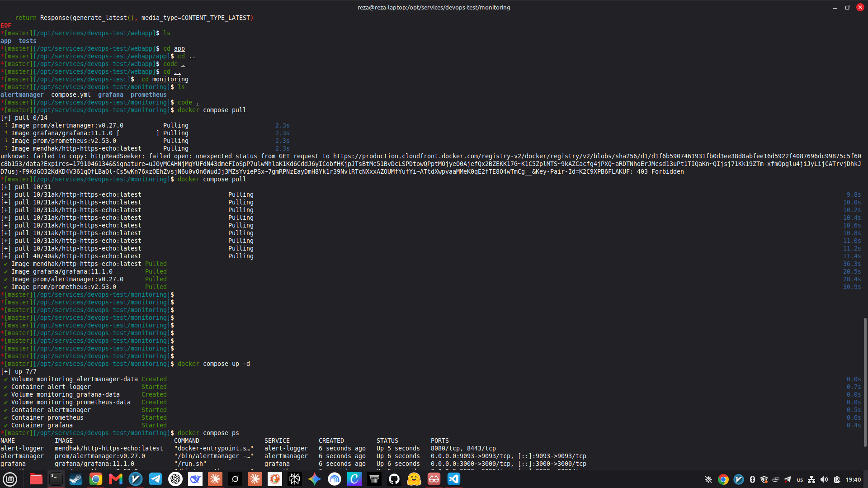Screen dimensions: 868x488
Task: Click 'compose.yml' in the ls output
Action: [71, 95]
